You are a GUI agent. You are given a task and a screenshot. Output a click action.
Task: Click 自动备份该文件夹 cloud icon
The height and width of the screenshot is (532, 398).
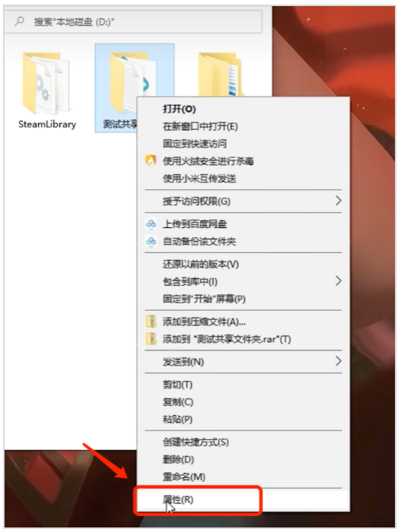(x=151, y=241)
